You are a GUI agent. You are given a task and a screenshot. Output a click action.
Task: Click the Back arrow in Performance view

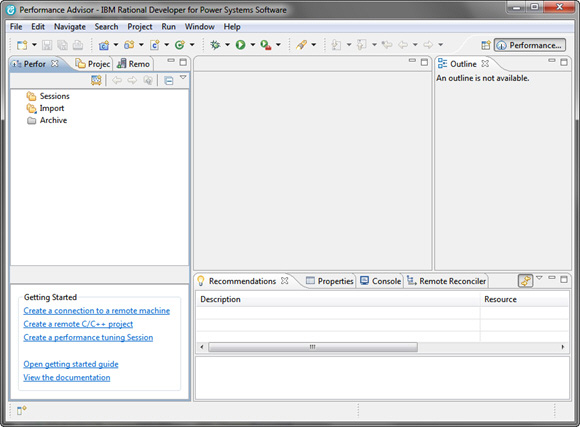pos(117,80)
